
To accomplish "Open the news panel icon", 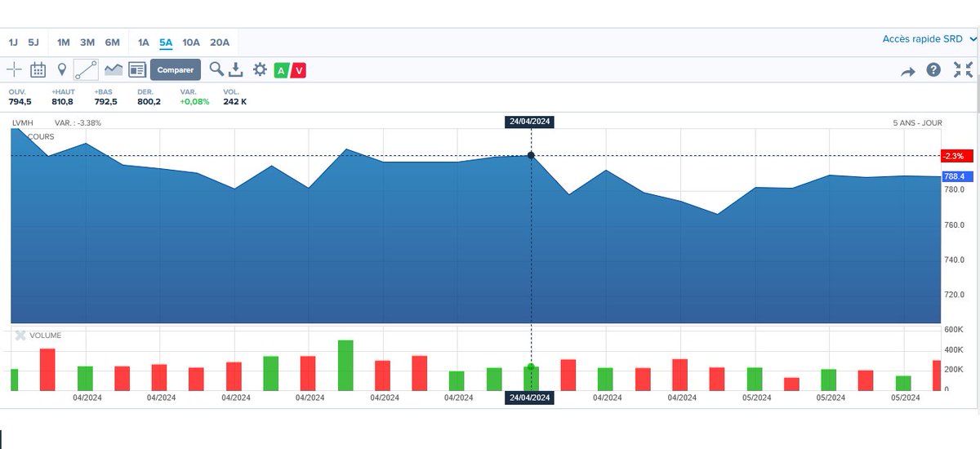I will pyautogui.click(x=136, y=69).
